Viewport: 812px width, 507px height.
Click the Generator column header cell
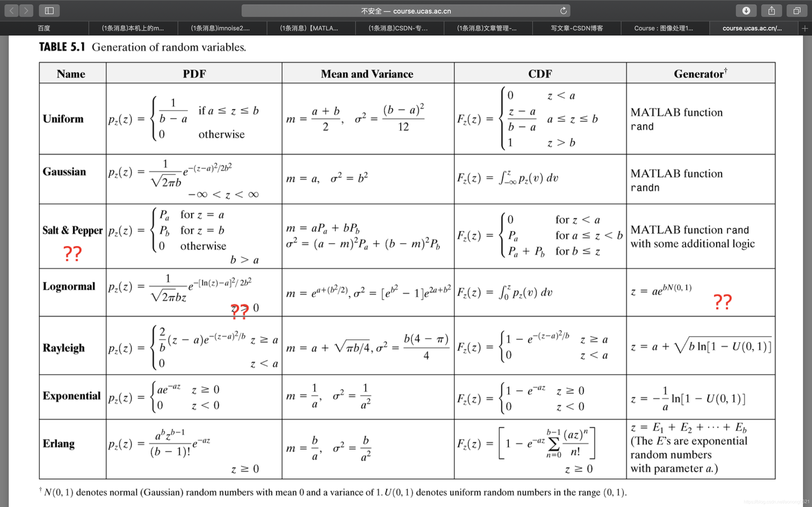pyautogui.click(x=700, y=74)
